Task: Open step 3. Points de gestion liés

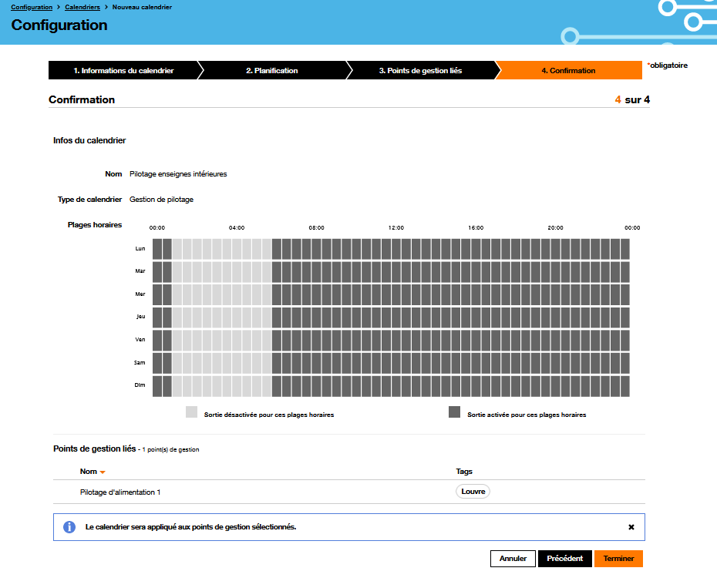Action: tap(422, 70)
